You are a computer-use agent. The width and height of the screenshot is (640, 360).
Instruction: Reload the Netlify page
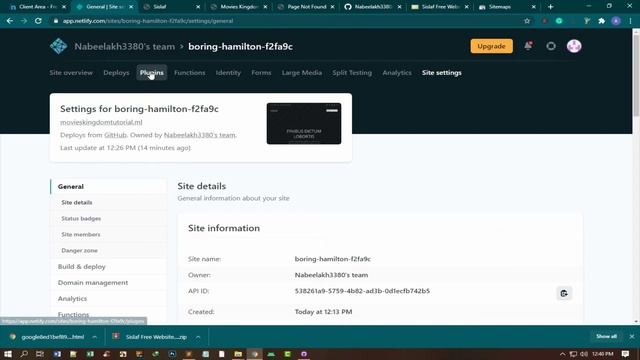(38, 21)
